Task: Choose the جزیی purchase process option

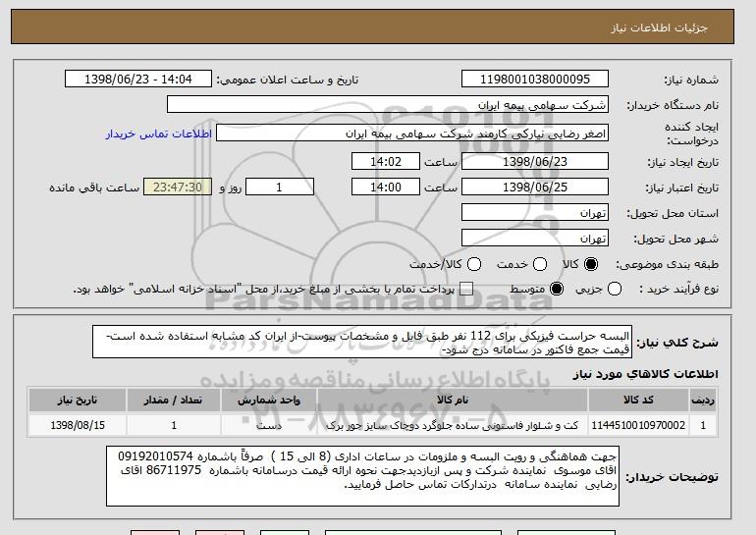Action: 615,290
